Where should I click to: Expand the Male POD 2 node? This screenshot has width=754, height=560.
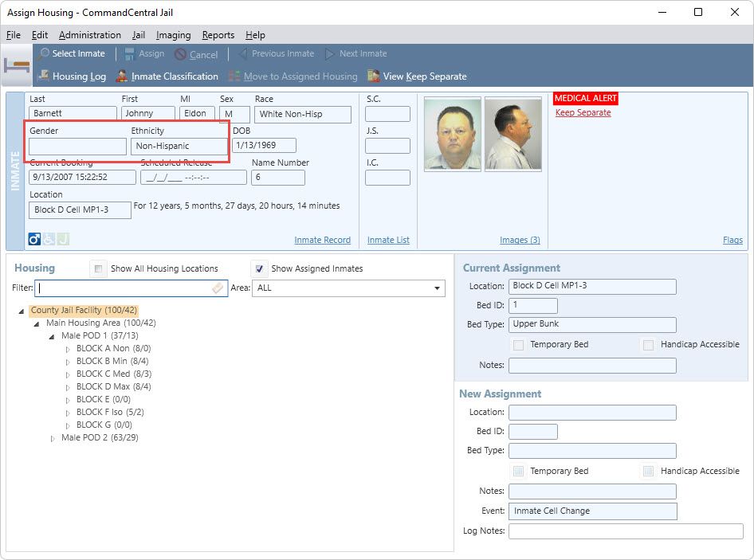[53, 438]
